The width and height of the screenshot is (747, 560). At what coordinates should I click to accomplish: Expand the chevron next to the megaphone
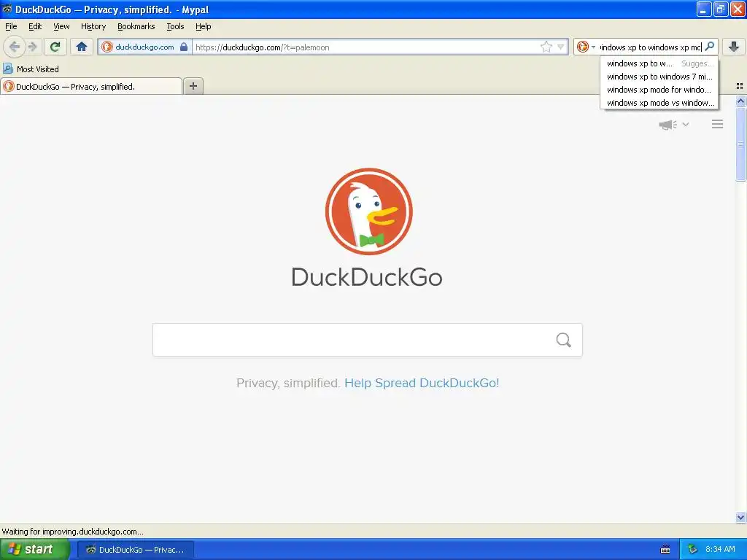click(x=686, y=124)
